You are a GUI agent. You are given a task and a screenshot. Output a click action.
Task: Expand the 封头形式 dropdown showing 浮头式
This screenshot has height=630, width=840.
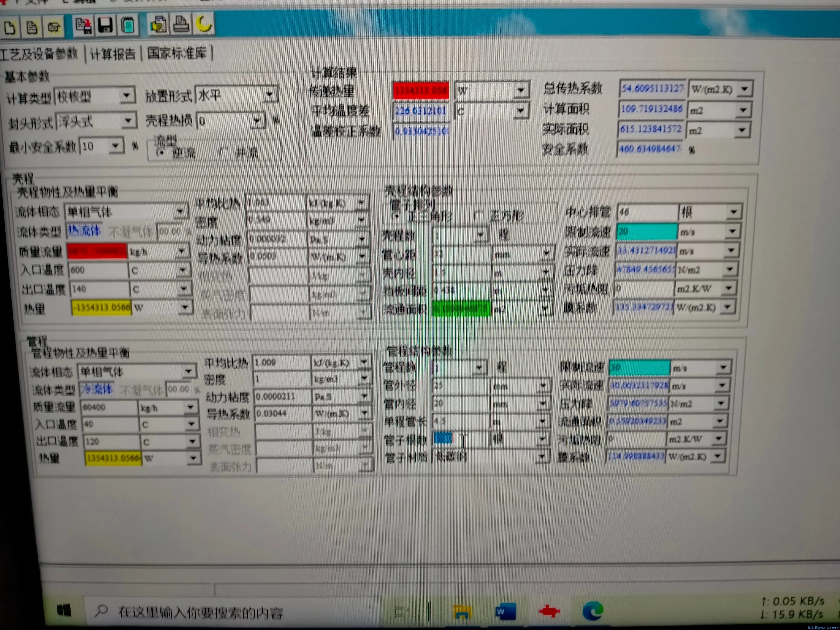pos(128,121)
